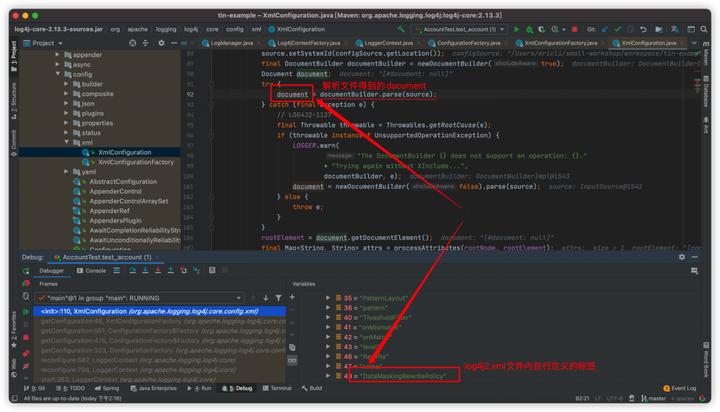Image resolution: width=720 pixels, height=412 pixels.
Task: Open the Build tool window
Action: (x=312, y=388)
